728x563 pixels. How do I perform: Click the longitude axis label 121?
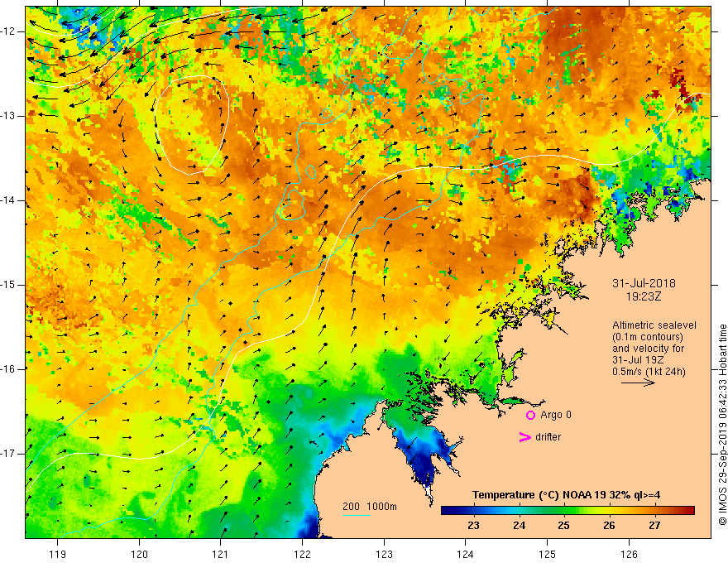(221, 554)
